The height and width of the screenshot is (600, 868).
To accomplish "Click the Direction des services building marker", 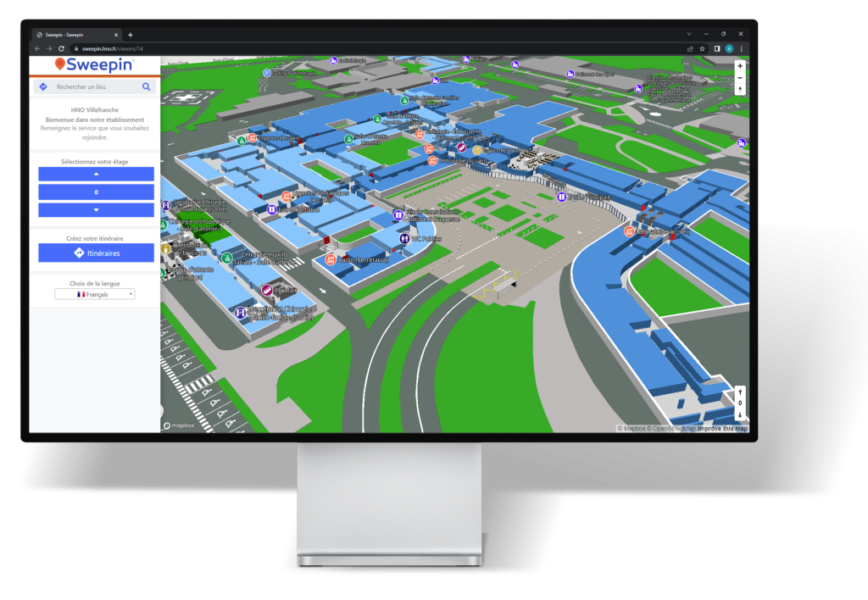I will pyautogui.click(x=638, y=89).
